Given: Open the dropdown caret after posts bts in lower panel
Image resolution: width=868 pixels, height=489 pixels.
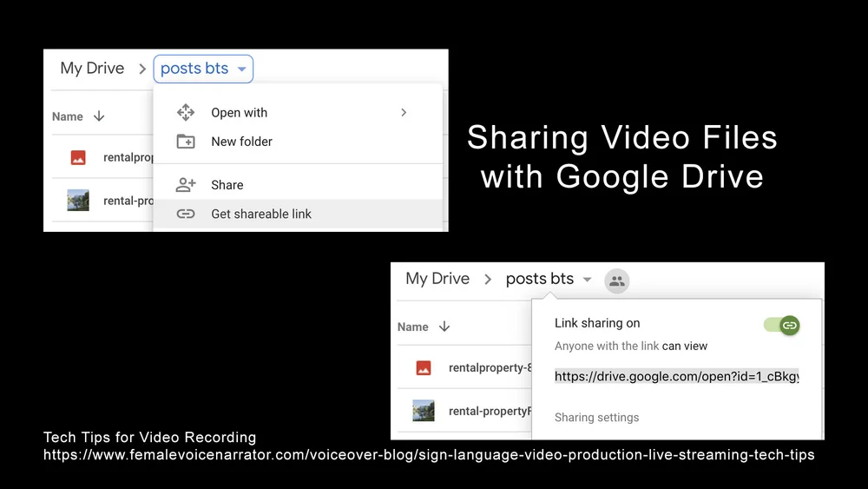Looking at the screenshot, I should click(x=587, y=280).
